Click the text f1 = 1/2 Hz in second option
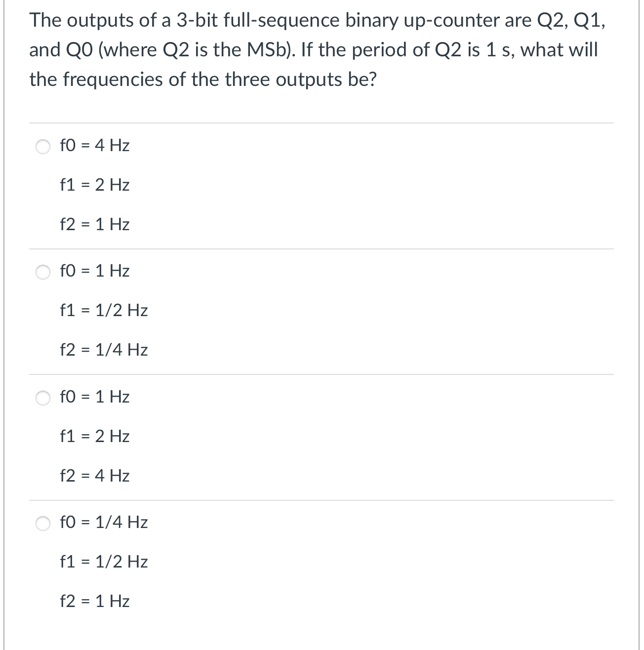The height and width of the screenshot is (650, 644). point(102,311)
